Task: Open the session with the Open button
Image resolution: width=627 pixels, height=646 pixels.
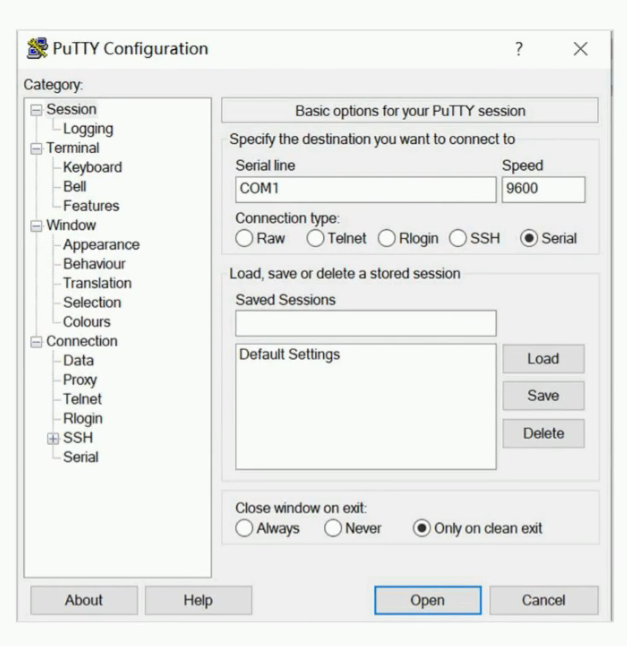Action: [x=428, y=601]
